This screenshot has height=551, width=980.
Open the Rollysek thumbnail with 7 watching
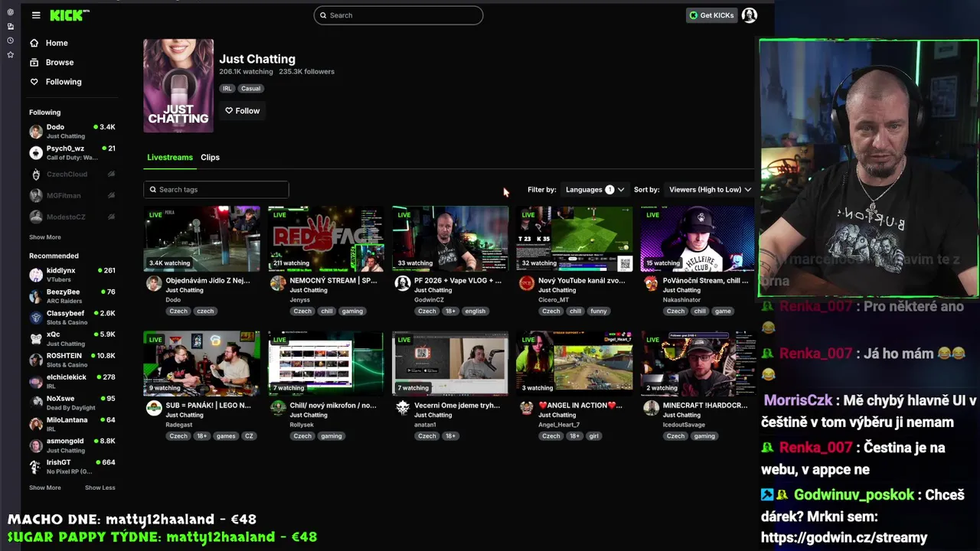tap(326, 364)
